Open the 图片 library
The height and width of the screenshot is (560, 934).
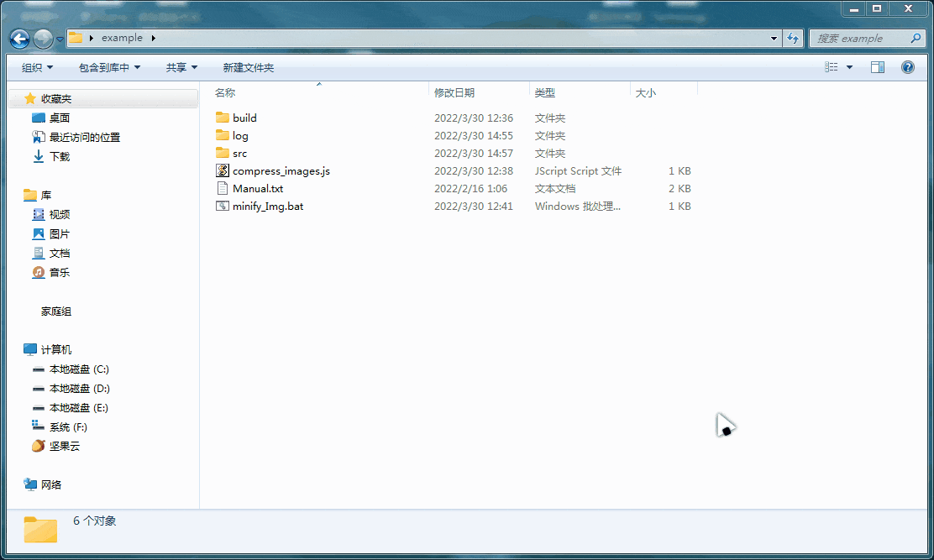(60, 234)
